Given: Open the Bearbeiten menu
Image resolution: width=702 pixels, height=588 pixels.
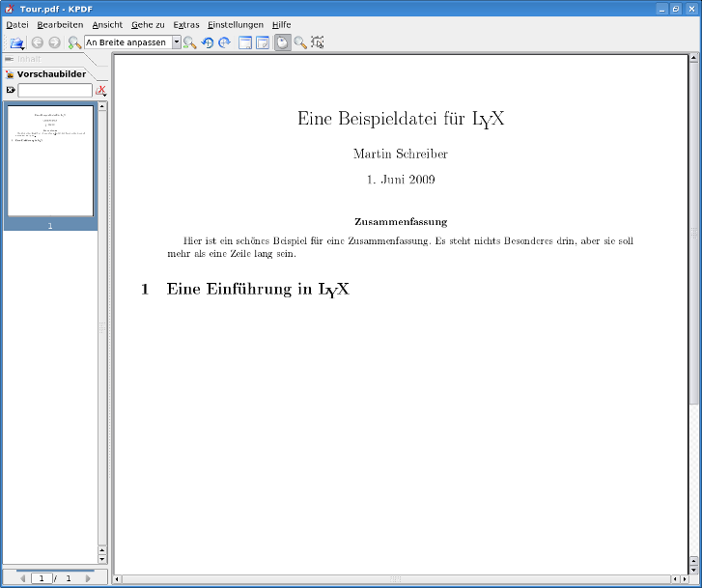Looking at the screenshot, I should click(60, 25).
